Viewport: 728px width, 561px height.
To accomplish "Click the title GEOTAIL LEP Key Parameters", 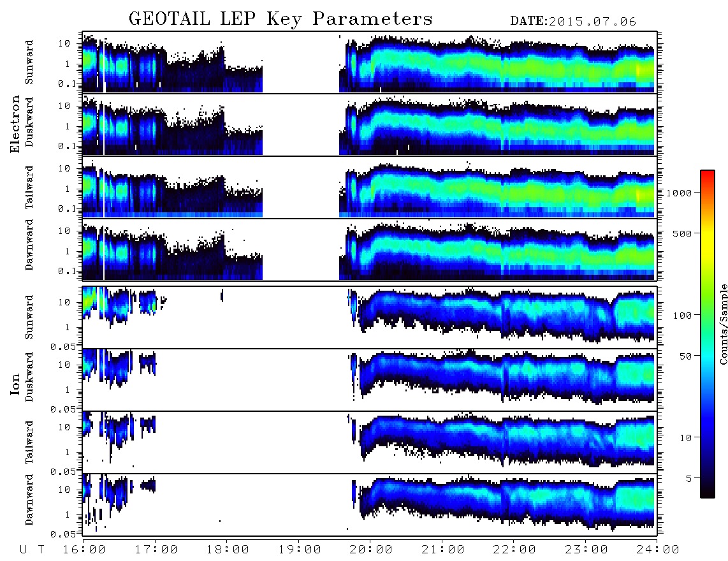I will point(280,19).
